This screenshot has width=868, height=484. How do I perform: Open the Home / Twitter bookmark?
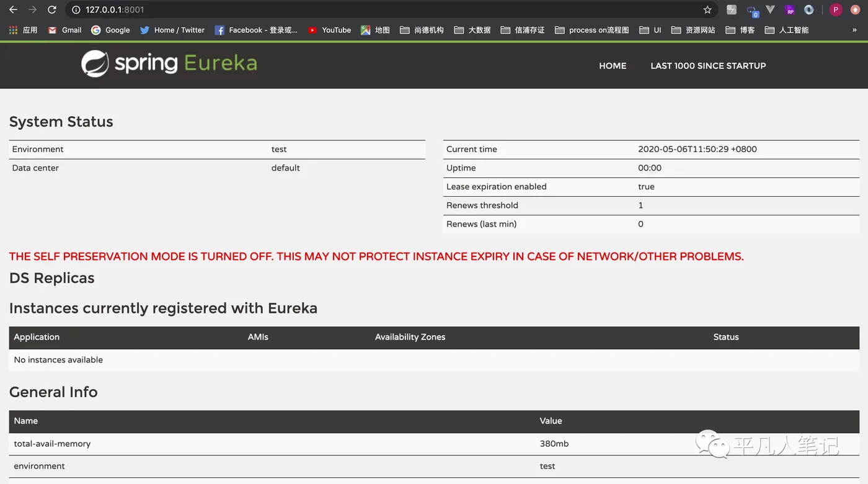pyautogui.click(x=172, y=30)
